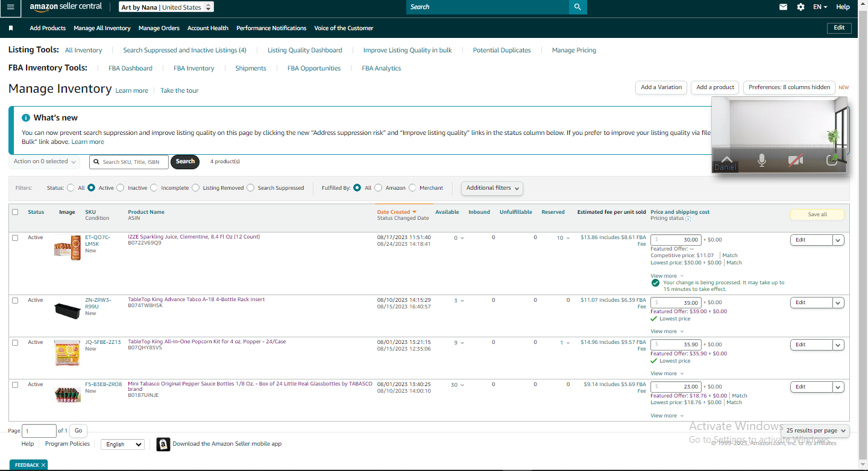Viewport: 868px width, 471px height.
Task: Check the box for SKU F5-B3EB-ZRO8
Action: [x=15, y=385]
